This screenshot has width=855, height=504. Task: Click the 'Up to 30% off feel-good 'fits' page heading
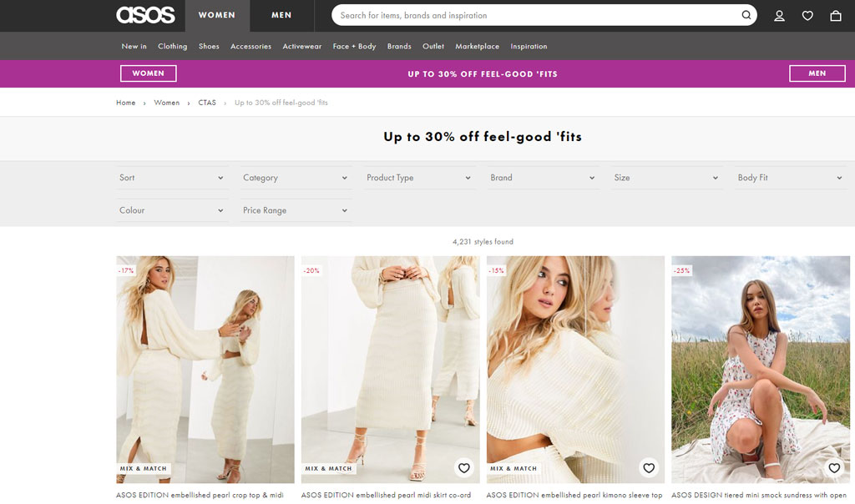pos(483,137)
